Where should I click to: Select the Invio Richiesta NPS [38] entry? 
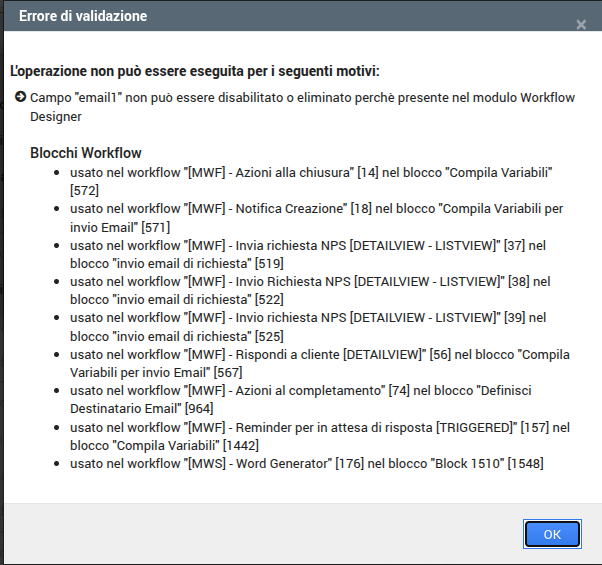pyautogui.click(x=310, y=290)
